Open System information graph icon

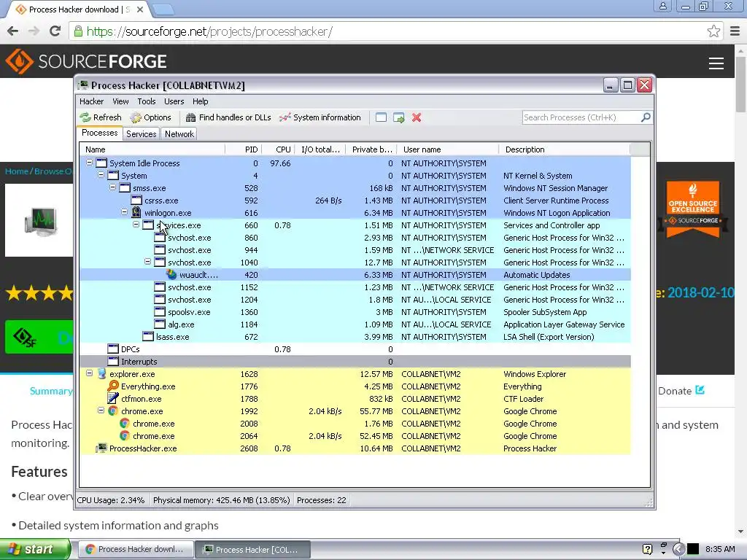click(x=285, y=117)
